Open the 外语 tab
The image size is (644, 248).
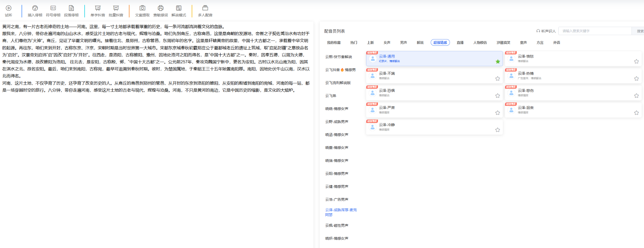[x=557, y=43]
